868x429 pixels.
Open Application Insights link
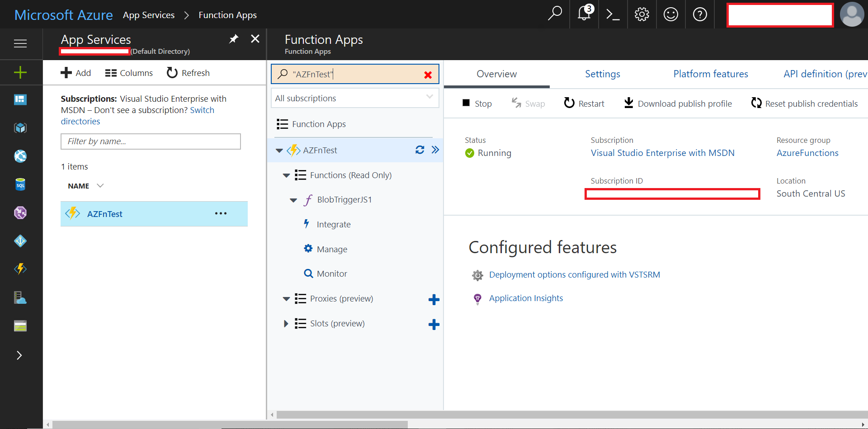[x=526, y=298]
